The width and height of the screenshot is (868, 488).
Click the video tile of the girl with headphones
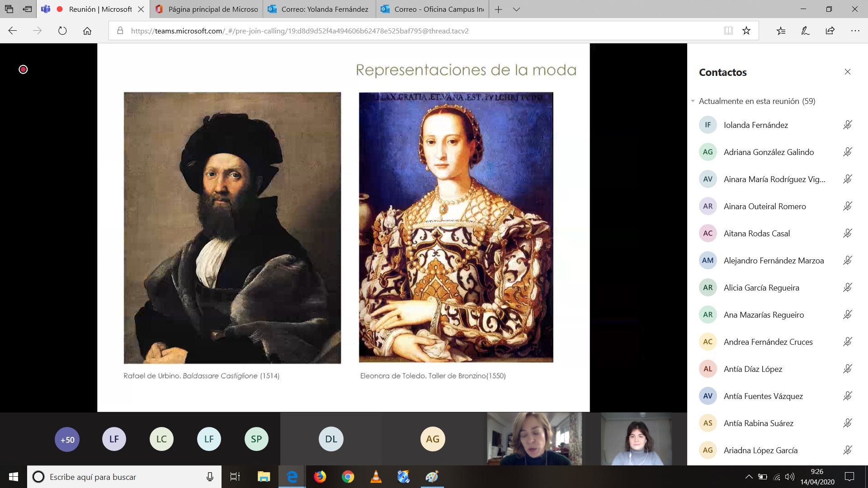tap(637, 439)
